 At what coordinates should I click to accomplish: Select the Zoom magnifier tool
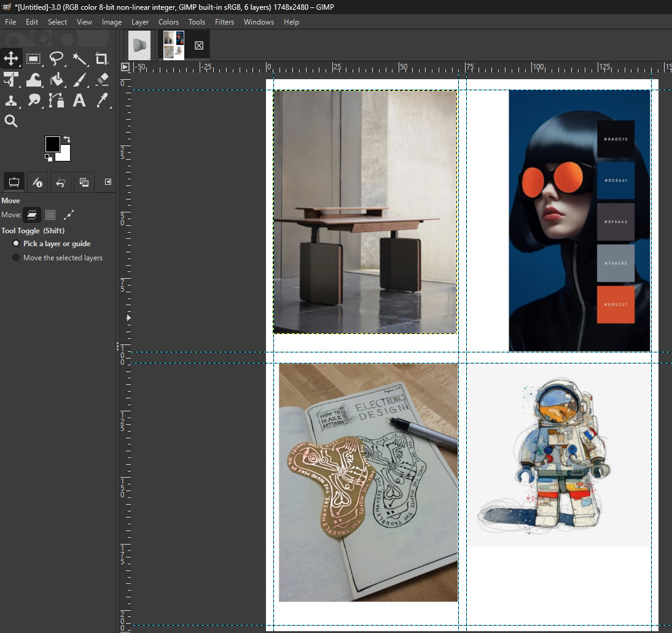tap(11, 121)
